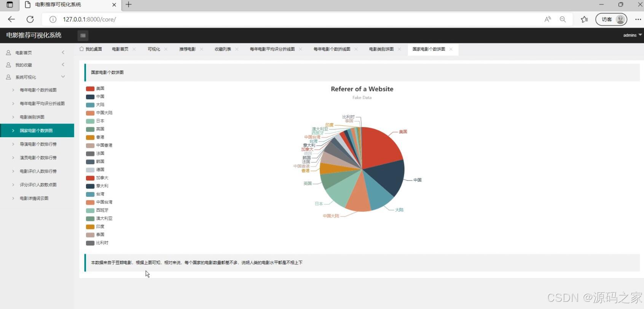The width and height of the screenshot is (644, 309).
Task: Switch to the 电影首页 tab
Action: (120, 49)
